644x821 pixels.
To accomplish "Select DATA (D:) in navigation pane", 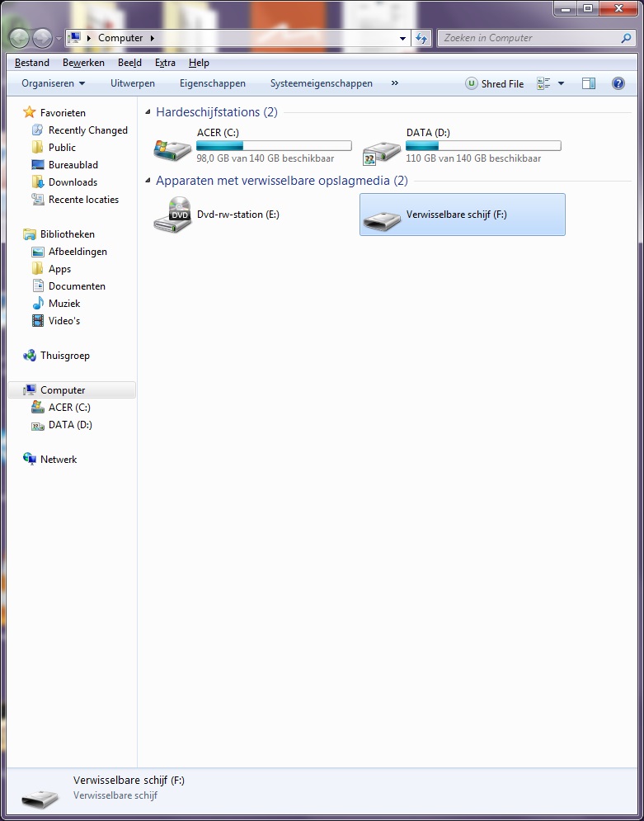I will [x=70, y=425].
